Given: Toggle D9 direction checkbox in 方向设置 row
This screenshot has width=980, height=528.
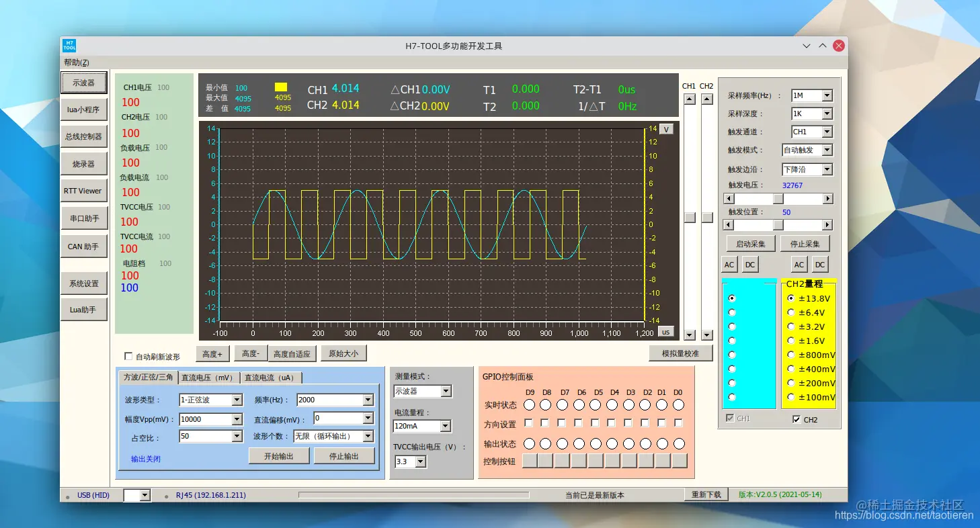Looking at the screenshot, I should (529, 423).
